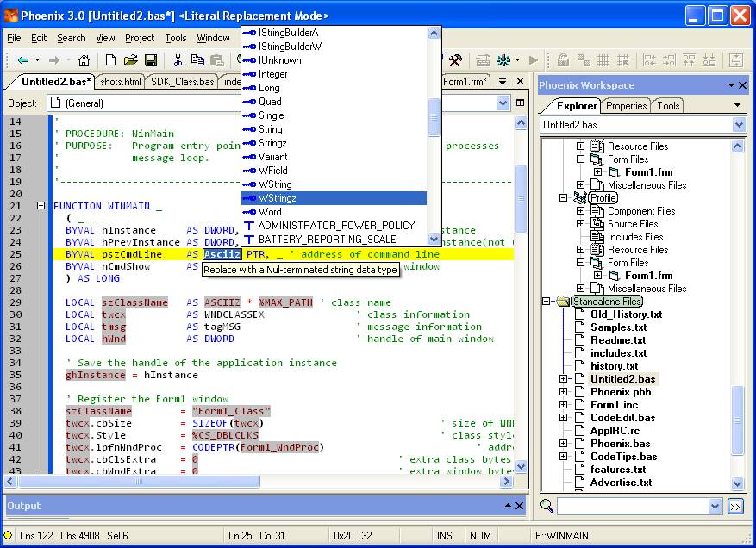Expand the Component Files tree node
The image size is (756, 548).
point(580,210)
